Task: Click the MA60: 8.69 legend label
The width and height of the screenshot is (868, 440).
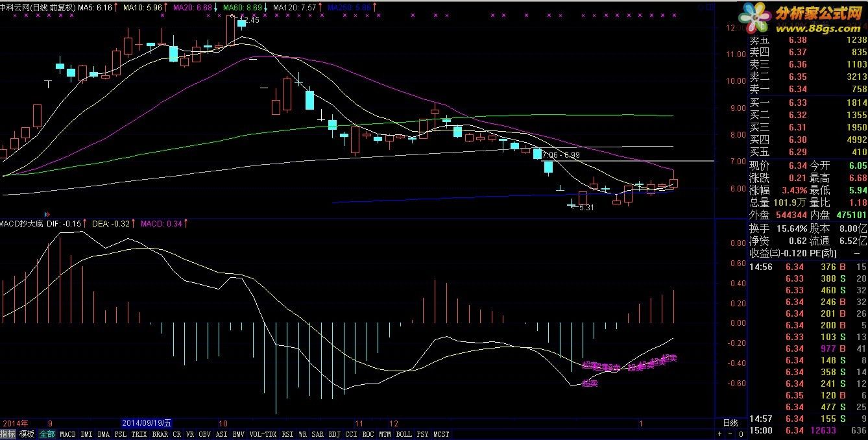Action: (242, 7)
